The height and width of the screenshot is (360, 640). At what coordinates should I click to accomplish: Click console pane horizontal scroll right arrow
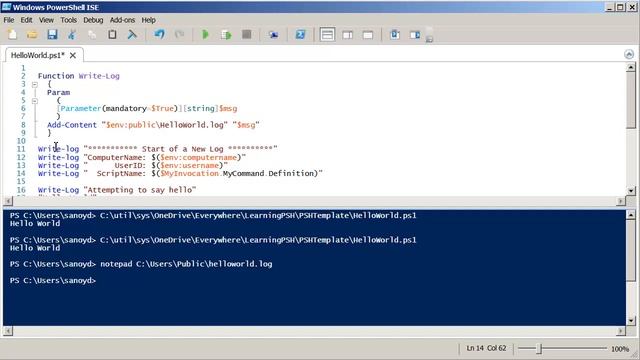tap(621, 331)
